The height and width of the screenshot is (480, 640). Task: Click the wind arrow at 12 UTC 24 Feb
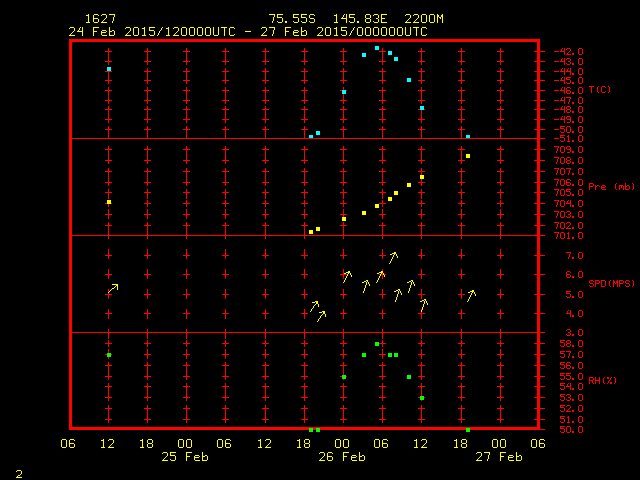coord(113,289)
